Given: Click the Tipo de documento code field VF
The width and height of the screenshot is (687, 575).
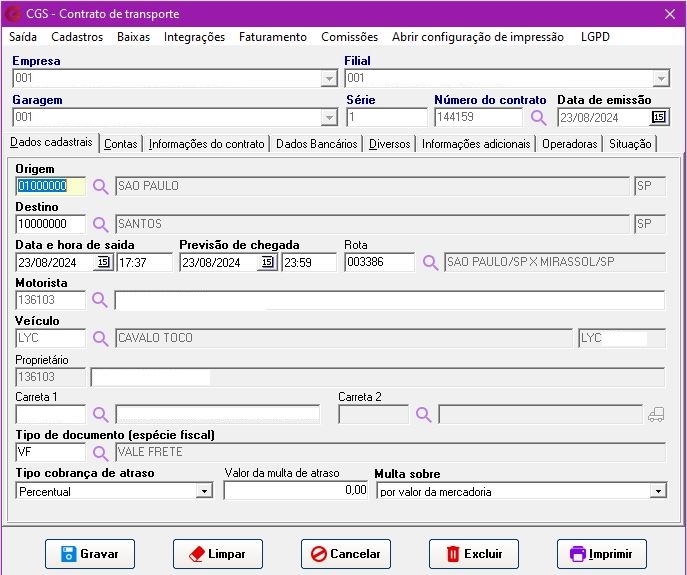Looking at the screenshot, I should tap(50, 452).
